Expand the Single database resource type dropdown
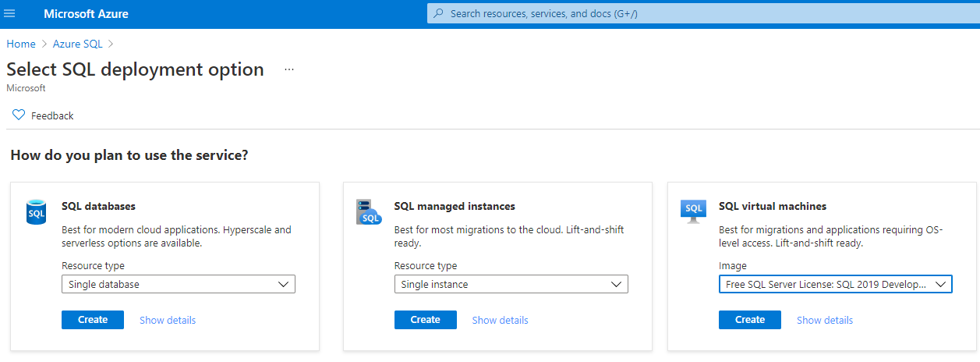Screen dimensions: 980x362 179,285
